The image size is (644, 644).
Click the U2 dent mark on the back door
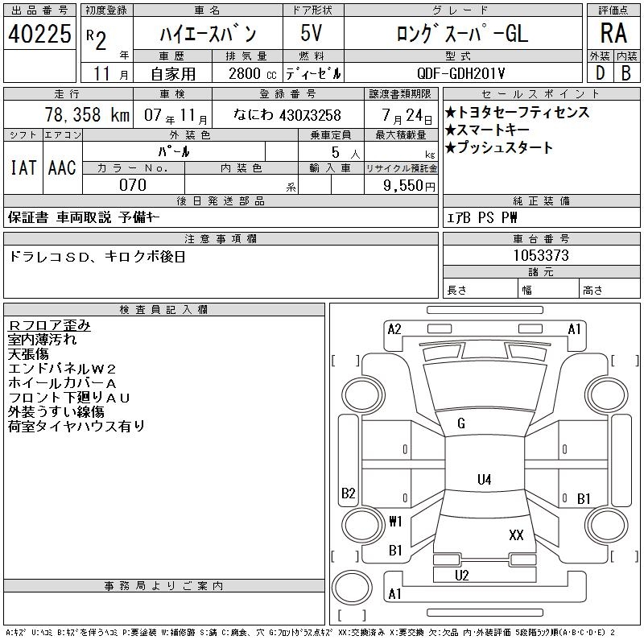click(461, 576)
